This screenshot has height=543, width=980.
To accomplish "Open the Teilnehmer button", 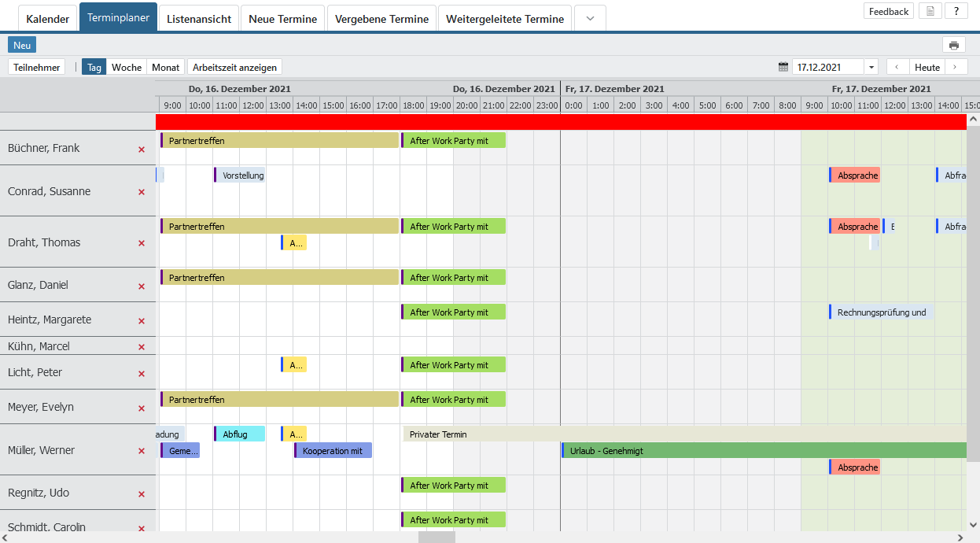I will 37,67.
